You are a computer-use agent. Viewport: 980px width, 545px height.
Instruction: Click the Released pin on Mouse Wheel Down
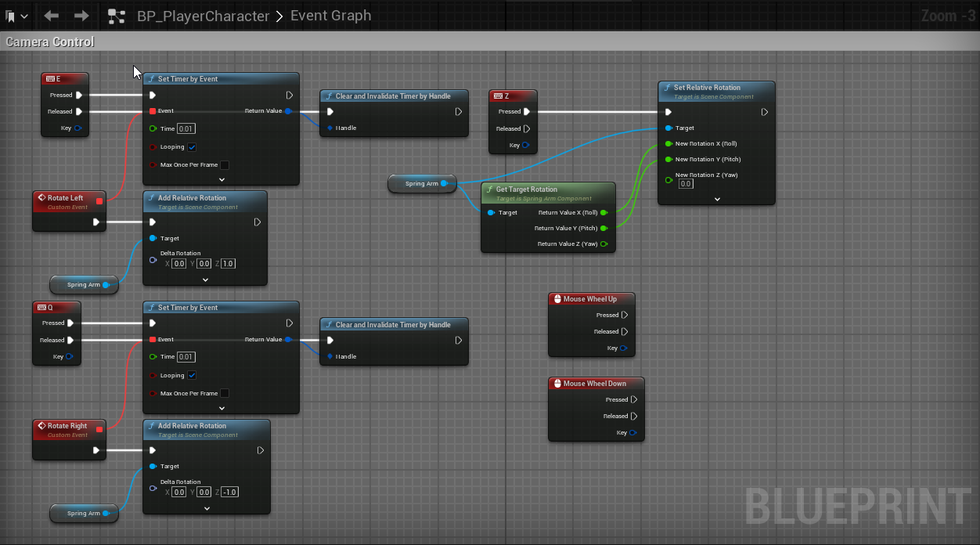(634, 416)
